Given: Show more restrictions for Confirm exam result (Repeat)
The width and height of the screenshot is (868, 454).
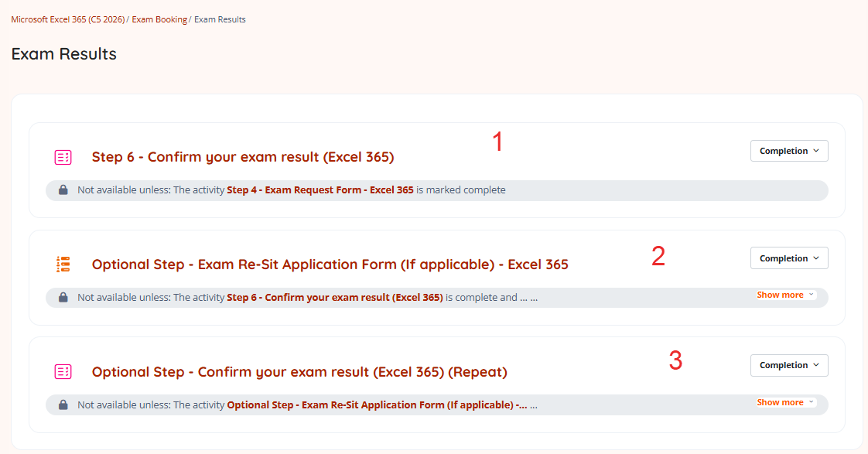Looking at the screenshot, I should tap(785, 402).
